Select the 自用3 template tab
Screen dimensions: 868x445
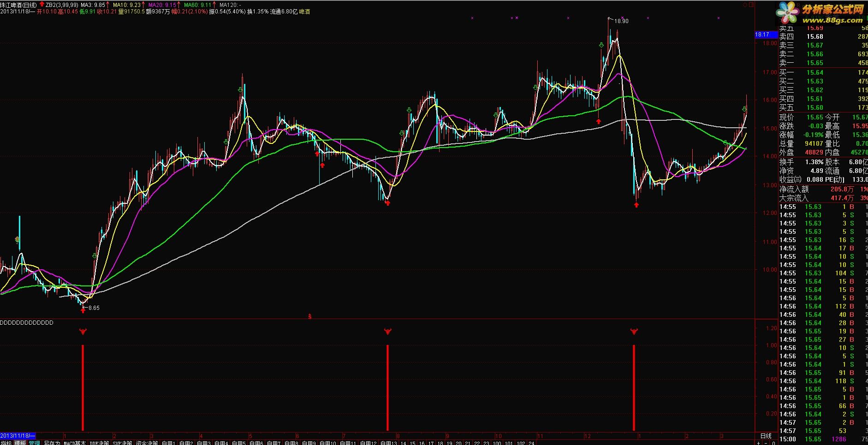click(x=203, y=443)
